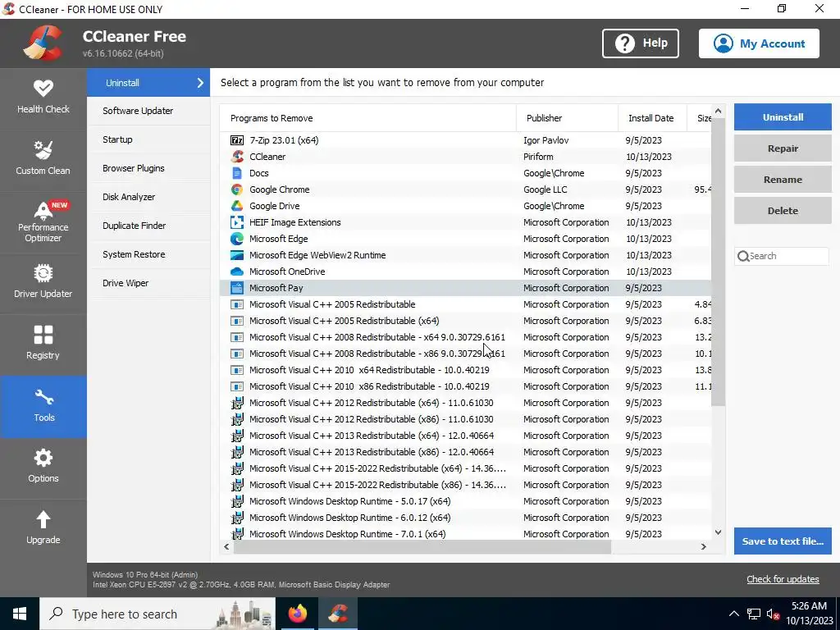
Task: Show hidden system tray icons
Action: (734, 614)
